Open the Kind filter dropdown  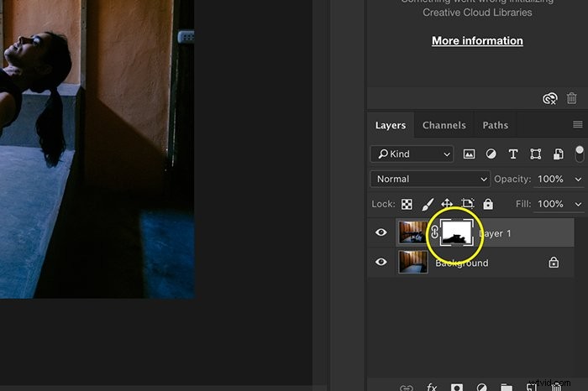coord(412,154)
